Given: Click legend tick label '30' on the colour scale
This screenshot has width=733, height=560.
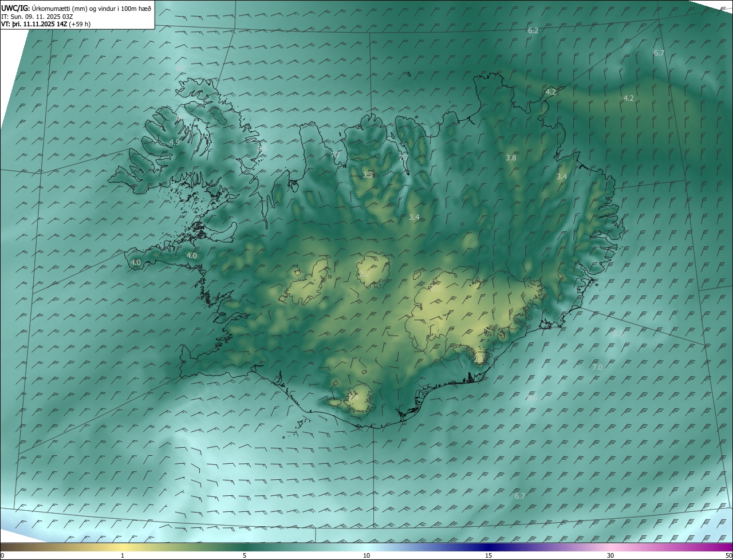Looking at the screenshot, I should (x=610, y=555).
